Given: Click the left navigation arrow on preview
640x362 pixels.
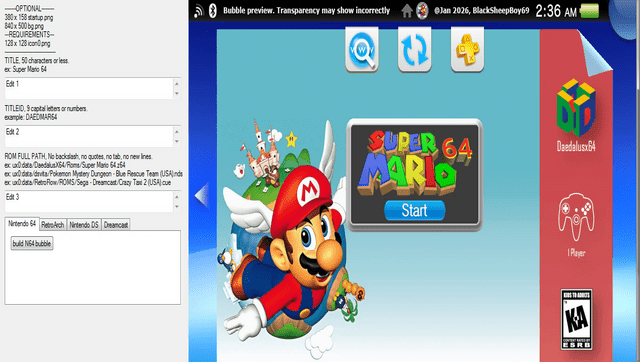Looking at the screenshot, I should point(202,195).
